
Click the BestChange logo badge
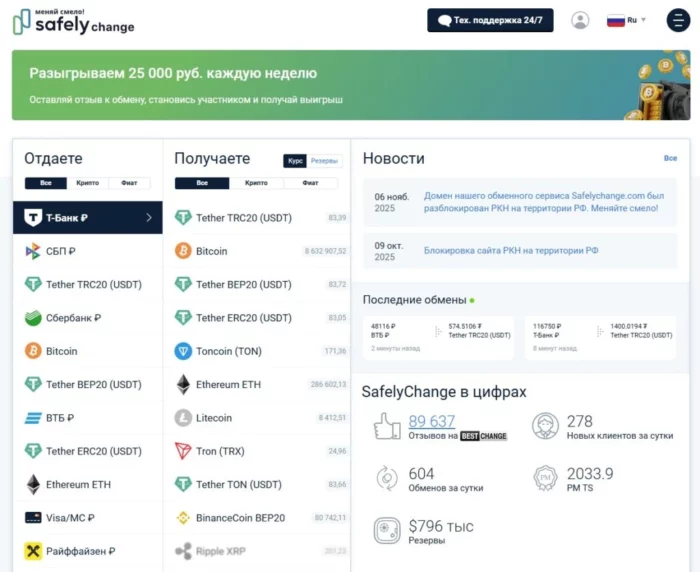(x=483, y=436)
